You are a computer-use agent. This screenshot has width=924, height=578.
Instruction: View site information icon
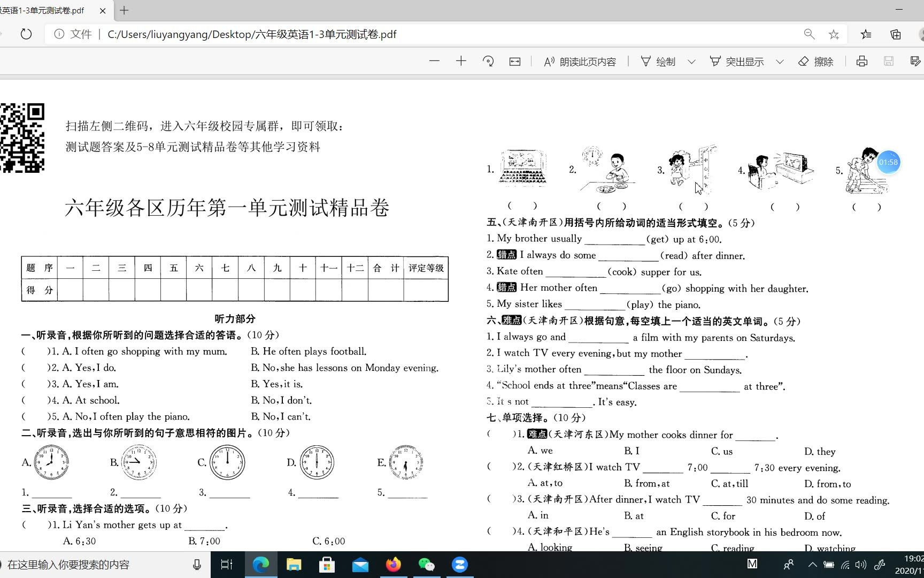click(x=59, y=34)
